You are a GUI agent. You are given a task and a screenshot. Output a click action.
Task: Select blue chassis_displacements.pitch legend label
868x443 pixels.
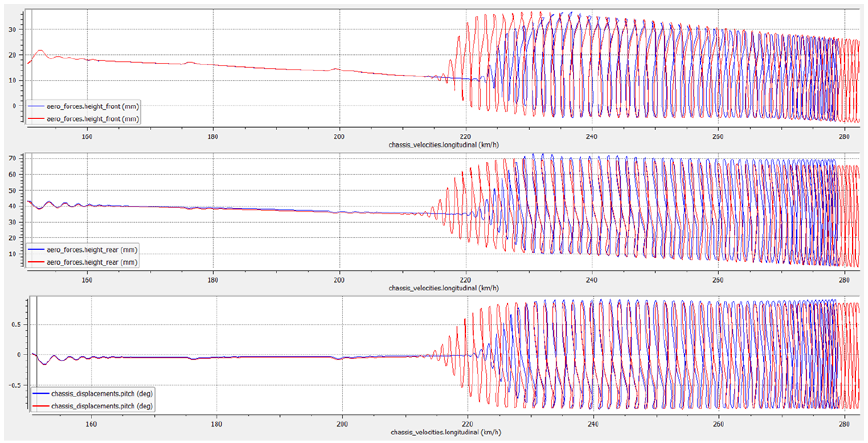[102, 394]
